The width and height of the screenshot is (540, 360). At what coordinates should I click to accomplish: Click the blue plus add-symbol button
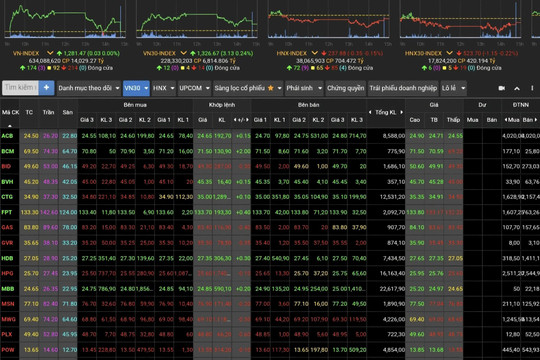pyautogui.click(x=46, y=88)
